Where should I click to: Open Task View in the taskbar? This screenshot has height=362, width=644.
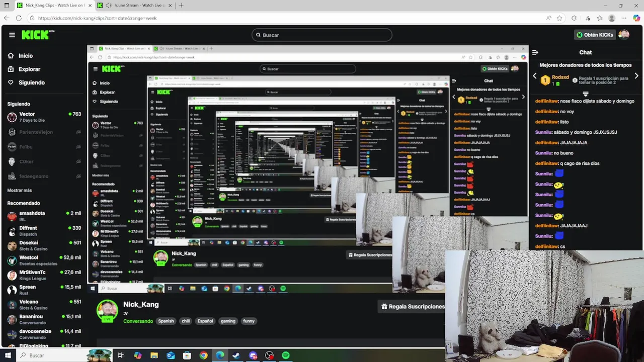[121, 355]
